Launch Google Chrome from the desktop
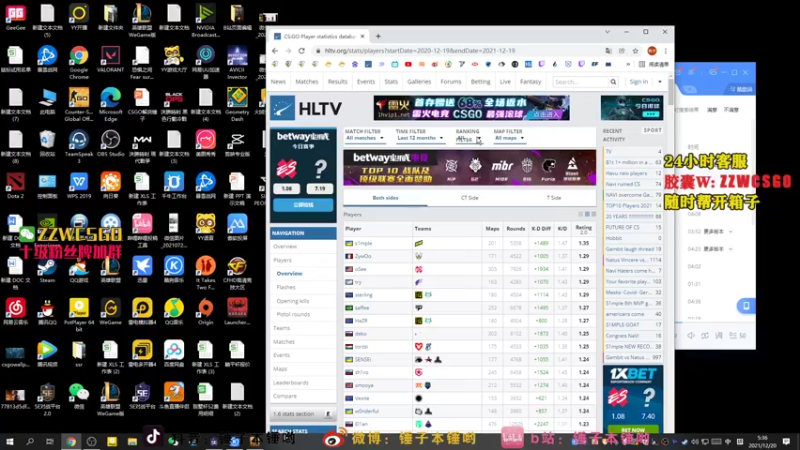This screenshot has width=800, height=450. coord(79,62)
